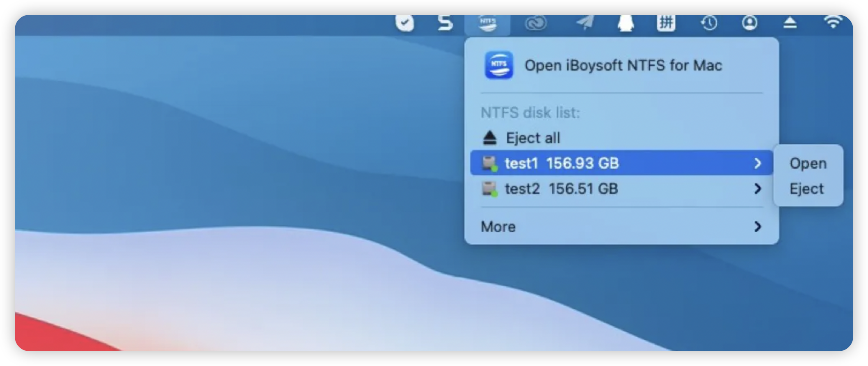Click the Chinese input method icon
868x366 pixels.
[666, 23]
